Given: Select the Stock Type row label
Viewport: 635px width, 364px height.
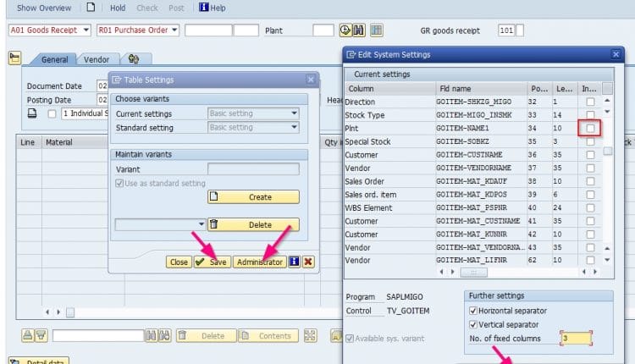Looking at the screenshot, I should click(x=365, y=115).
